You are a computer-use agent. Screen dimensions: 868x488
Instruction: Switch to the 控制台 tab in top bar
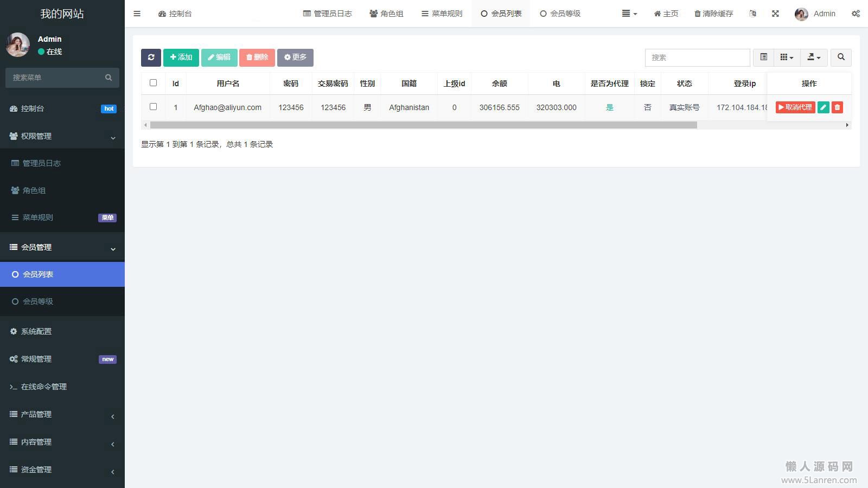(x=175, y=14)
